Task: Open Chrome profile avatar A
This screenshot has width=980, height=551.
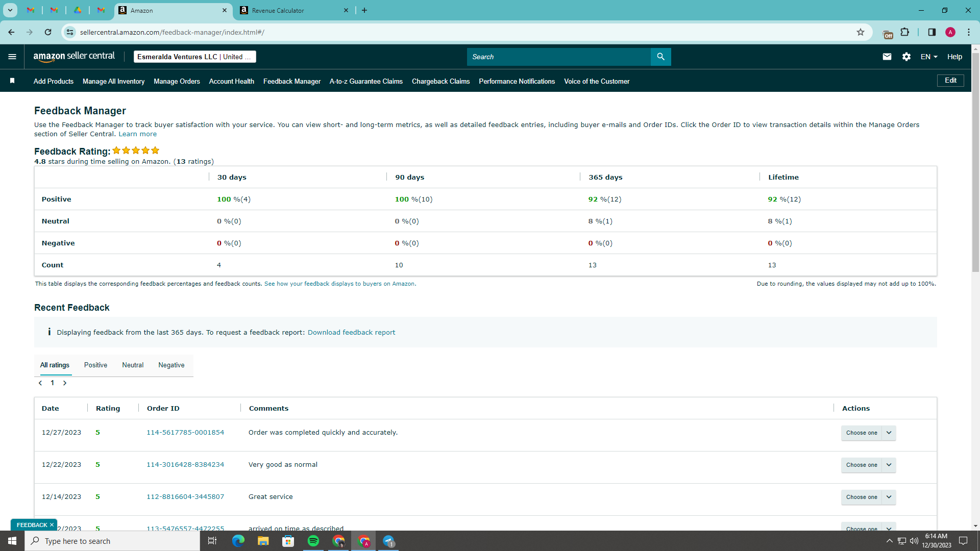Action: pyautogui.click(x=950, y=32)
